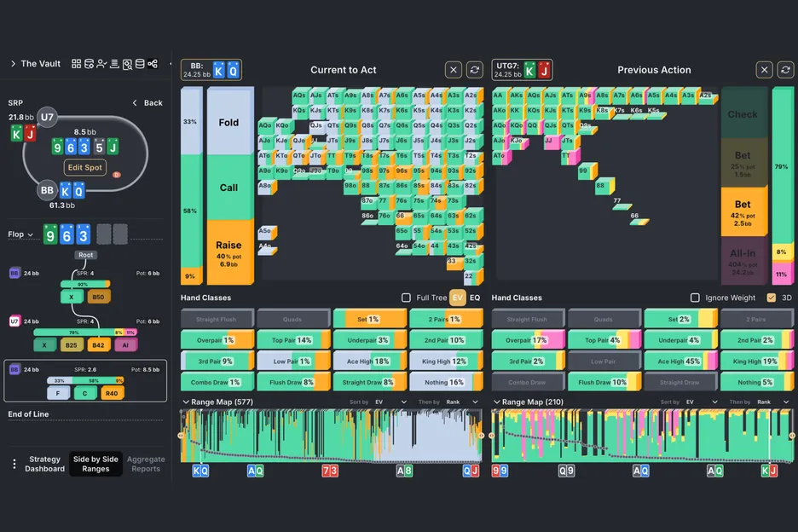Click the Edit Spot button

point(84,168)
